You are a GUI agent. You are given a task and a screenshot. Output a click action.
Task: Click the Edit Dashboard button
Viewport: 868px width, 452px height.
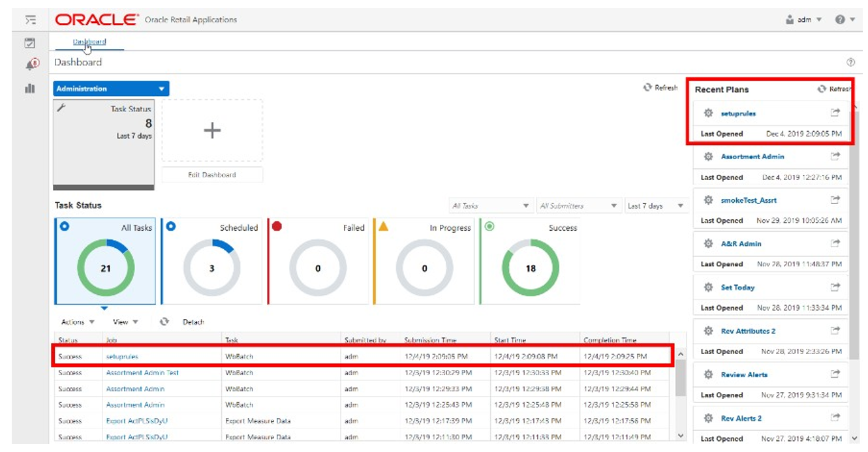click(x=212, y=175)
